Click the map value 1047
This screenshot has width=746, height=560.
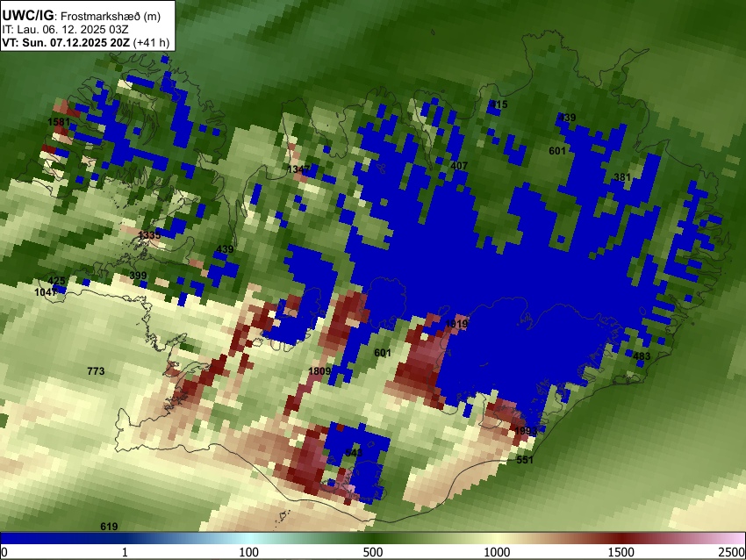[x=46, y=292]
